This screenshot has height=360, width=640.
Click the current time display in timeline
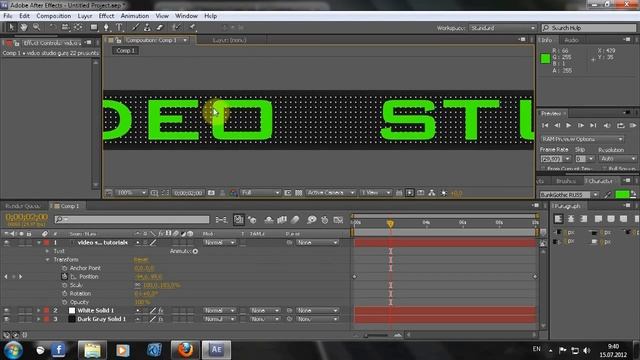[x=27, y=217]
